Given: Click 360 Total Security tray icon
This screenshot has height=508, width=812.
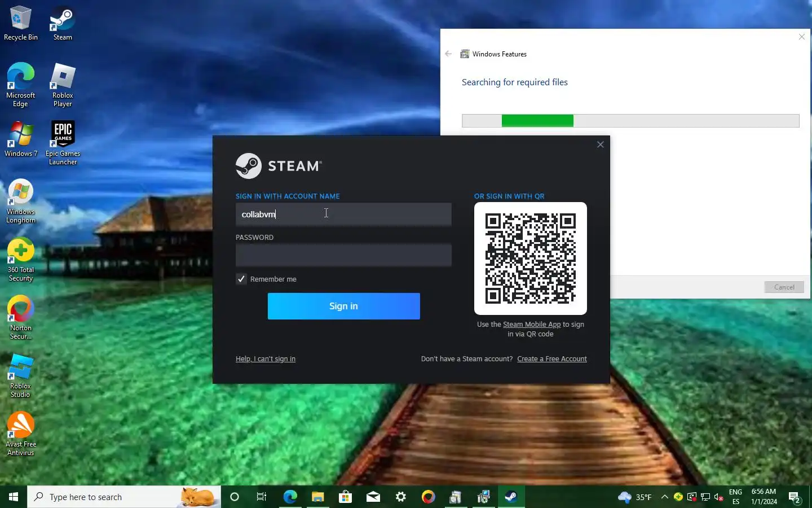Looking at the screenshot, I should click(x=678, y=497).
